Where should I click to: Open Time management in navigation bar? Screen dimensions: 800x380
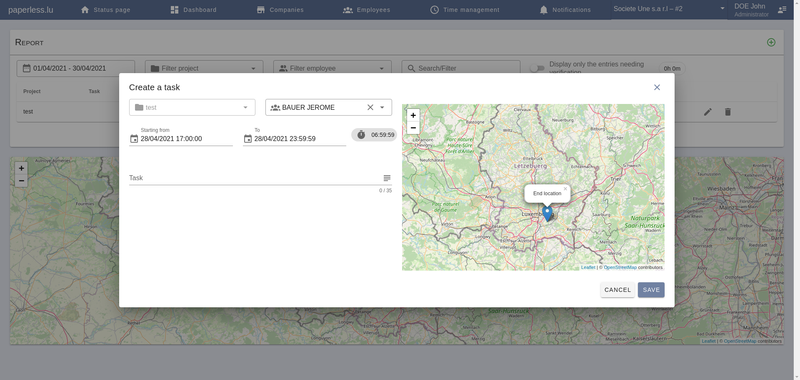pyautogui.click(x=464, y=10)
